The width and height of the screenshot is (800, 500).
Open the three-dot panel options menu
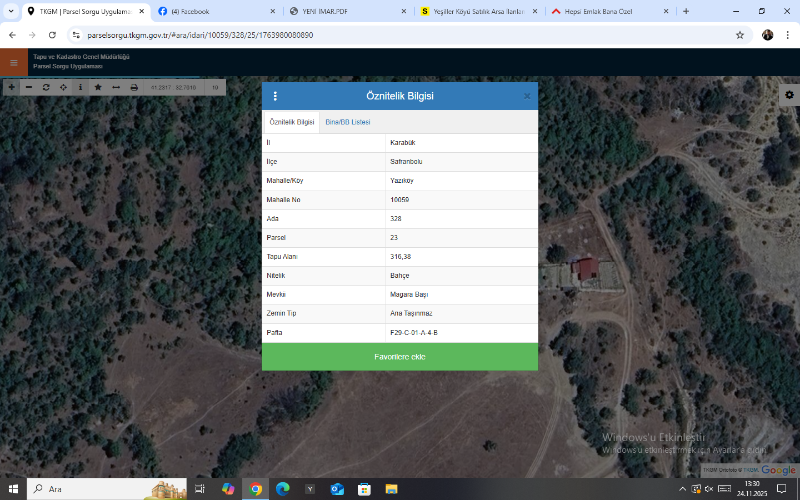coord(275,96)
